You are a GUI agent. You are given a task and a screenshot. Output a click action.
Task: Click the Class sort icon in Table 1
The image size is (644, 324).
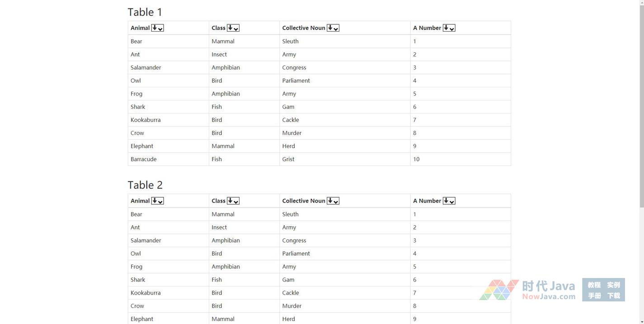pyautogui.click(x=233, y=28)
